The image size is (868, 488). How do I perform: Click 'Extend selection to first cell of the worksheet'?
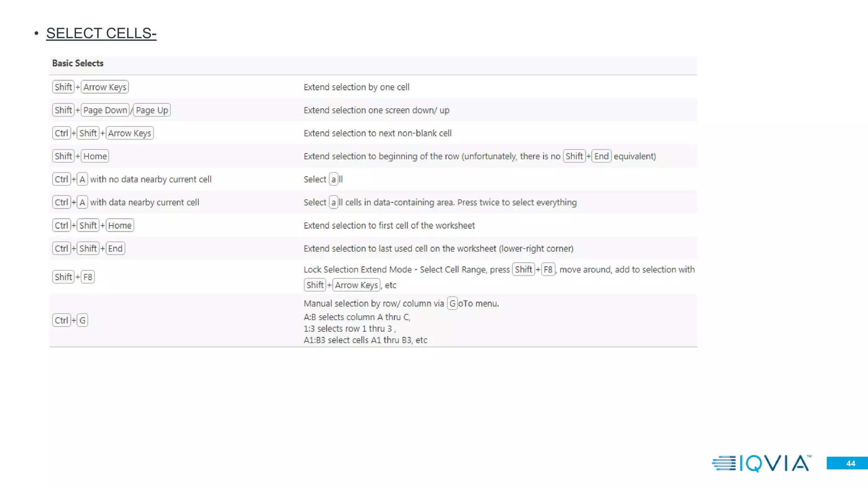389,226
